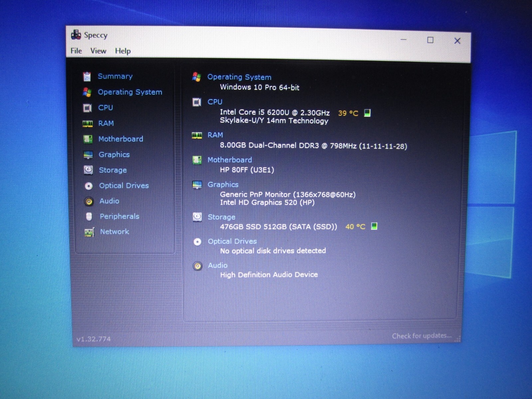Image resolution: width=532 pixels, height=399 pixels.
Task: Click the CPU temperature indicator icon
Action: (x=367, y=113)
